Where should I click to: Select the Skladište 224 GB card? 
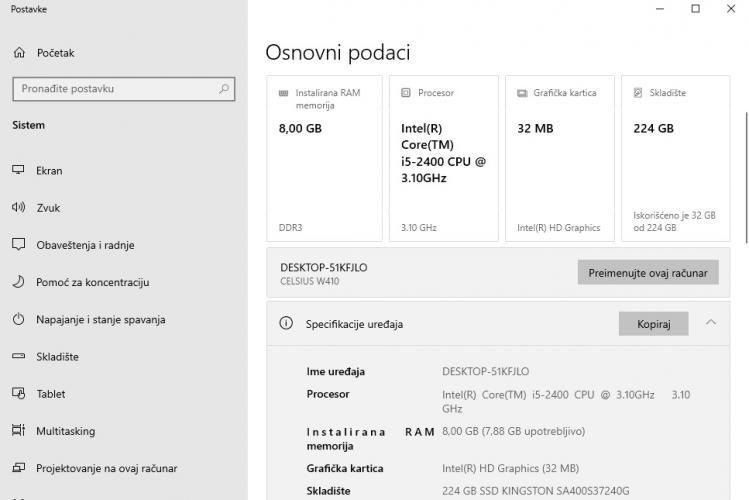point(675,158)
